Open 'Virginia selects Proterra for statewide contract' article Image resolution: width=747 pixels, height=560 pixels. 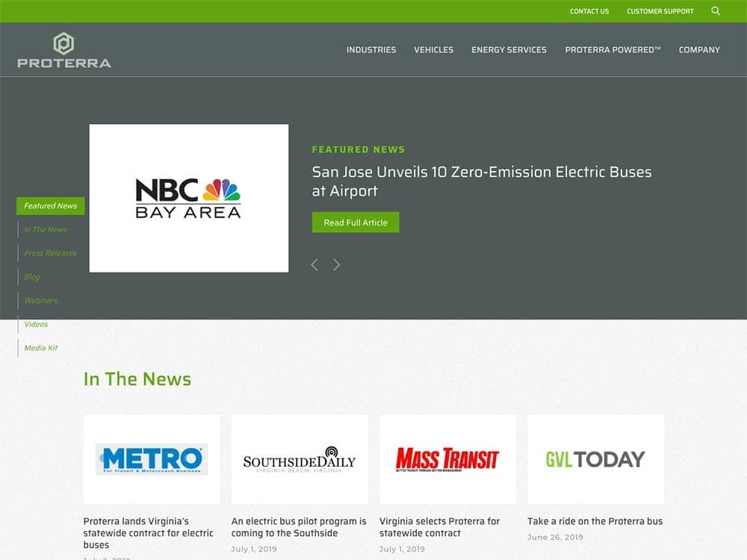439,527
